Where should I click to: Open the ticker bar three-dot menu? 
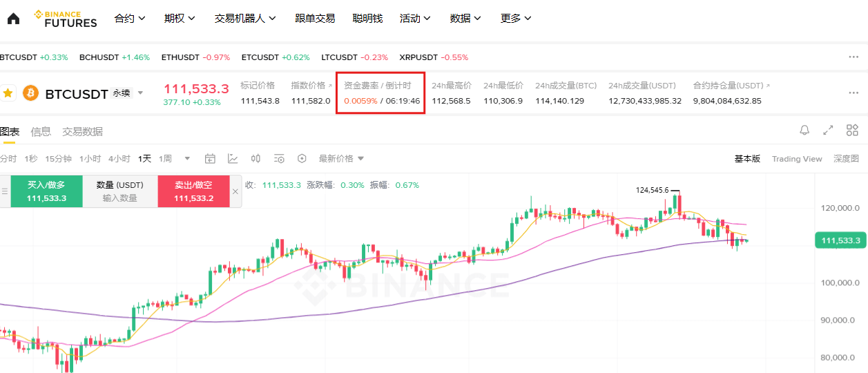(853, 57)
